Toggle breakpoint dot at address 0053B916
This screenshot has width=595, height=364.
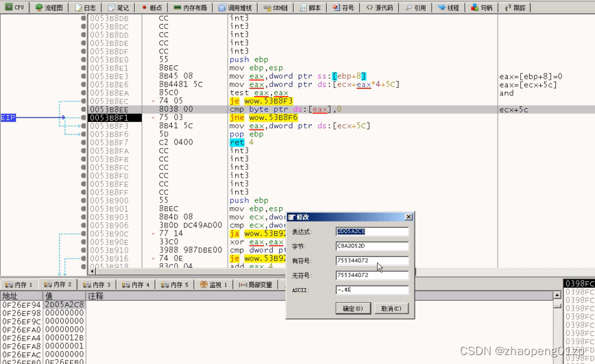click(83, 258)
